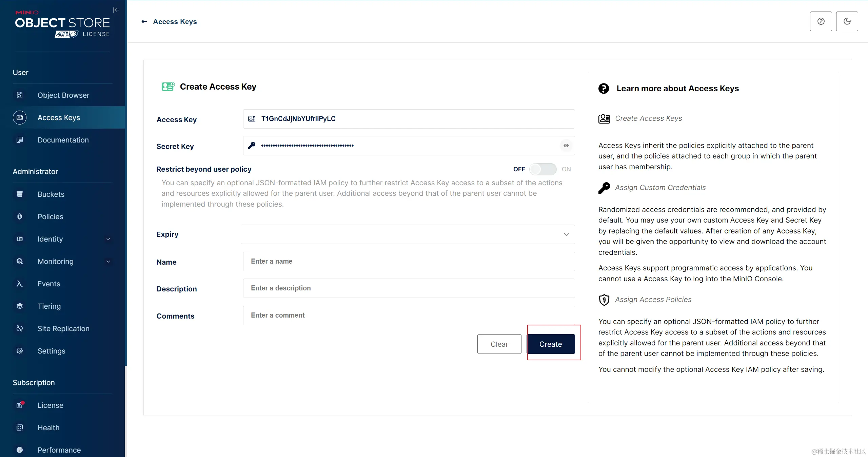
Task: Open the Tiering layers icon
Action: 20,306
